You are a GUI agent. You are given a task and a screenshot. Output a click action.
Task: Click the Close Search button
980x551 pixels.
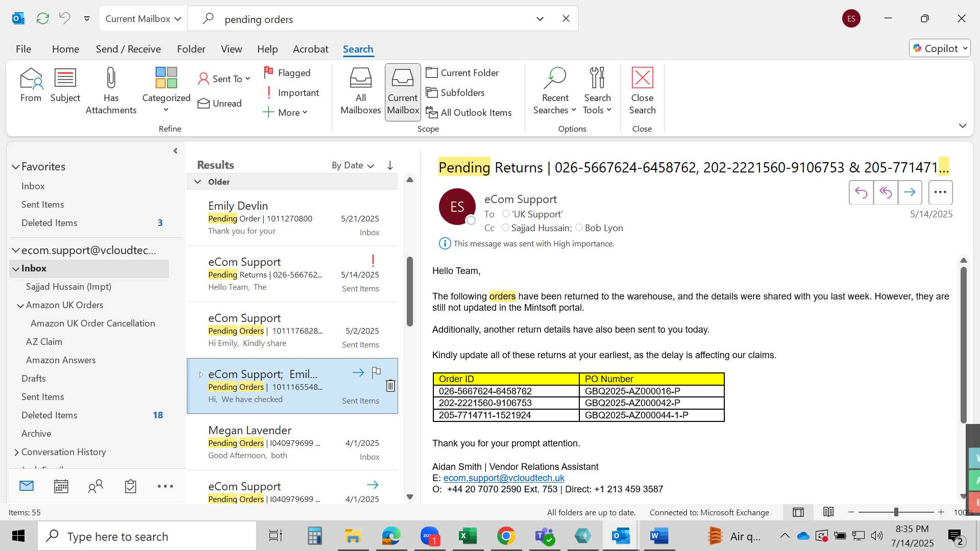pyautogui.click(x=642, y=91)
